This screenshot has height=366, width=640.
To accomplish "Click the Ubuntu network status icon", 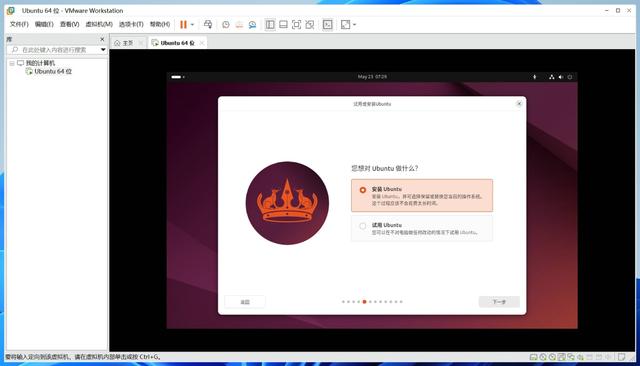I will 551,77.
